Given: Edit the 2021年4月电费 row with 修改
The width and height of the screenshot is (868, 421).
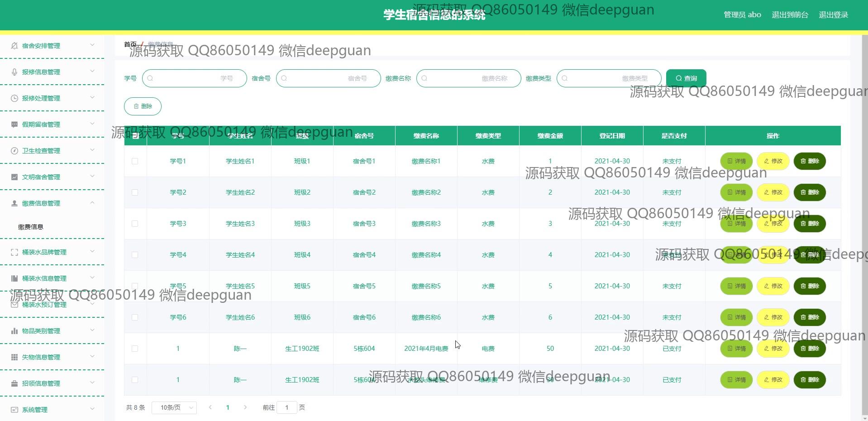Looking at the screenshot, I should (x=773, y=349).
